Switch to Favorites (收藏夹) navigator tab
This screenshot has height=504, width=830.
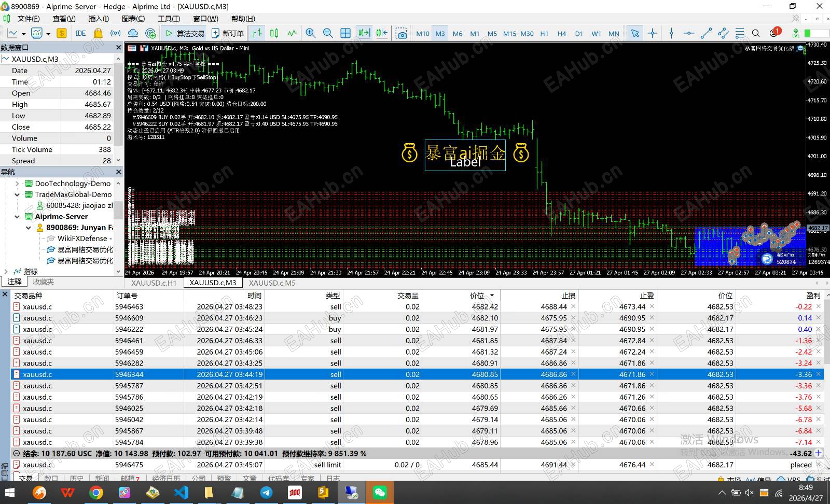[44, 282]
